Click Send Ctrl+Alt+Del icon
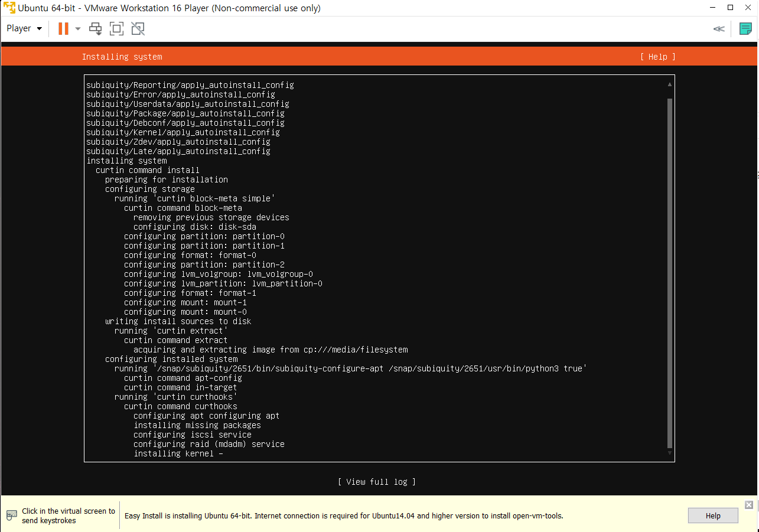The image size is (759, 532). tap(95, 28)
